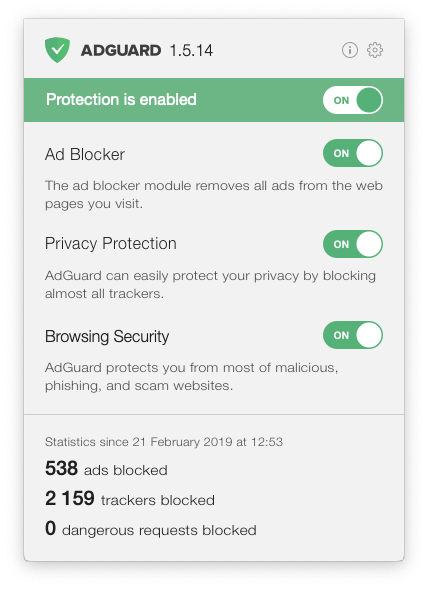Click the 'Protection is enabled' banner text
Image resolution: width=428 pixels, height=589 pixels.
click(121, 100)
